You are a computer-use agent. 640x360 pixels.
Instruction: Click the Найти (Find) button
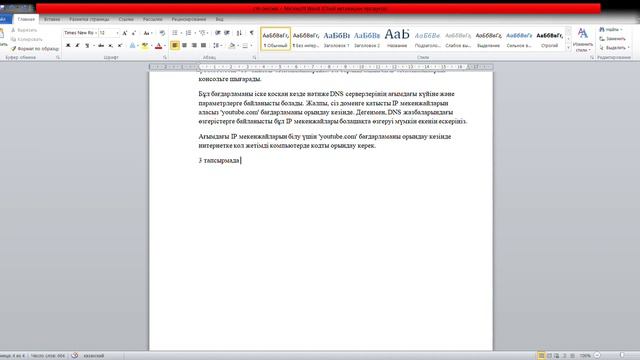click(610, 30)
